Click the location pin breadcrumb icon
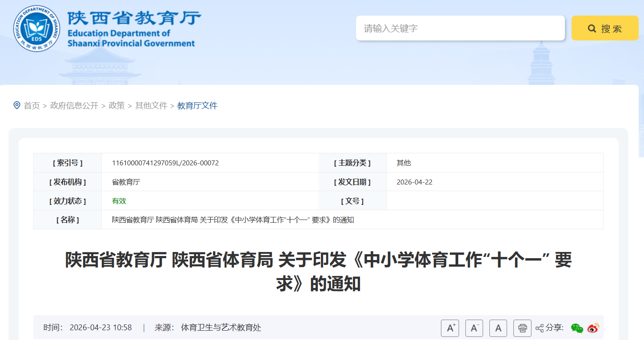Image resolution: width=644 pixels, height=340 pixels. pos(17,105)
